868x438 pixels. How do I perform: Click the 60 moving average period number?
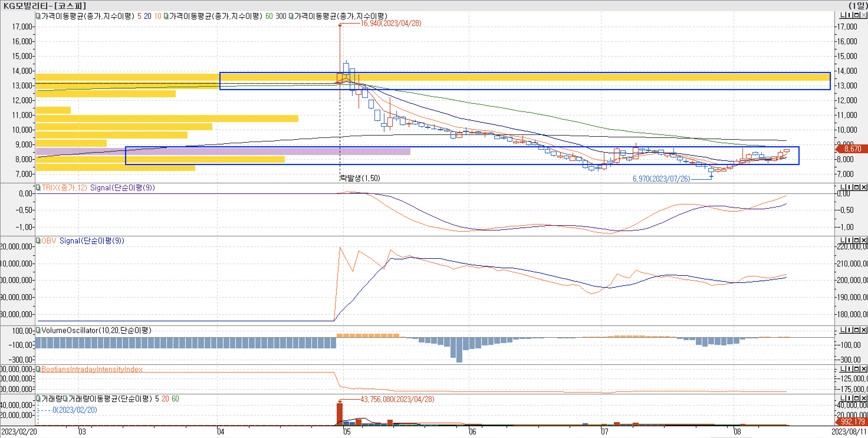click(269, 16)
